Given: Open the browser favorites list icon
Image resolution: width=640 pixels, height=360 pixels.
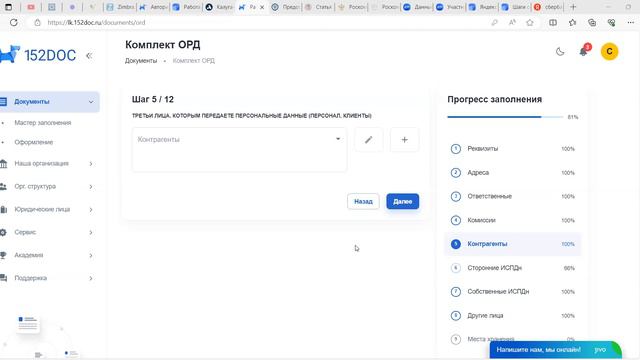Looking at the screenshot, I should coord(573,22).
